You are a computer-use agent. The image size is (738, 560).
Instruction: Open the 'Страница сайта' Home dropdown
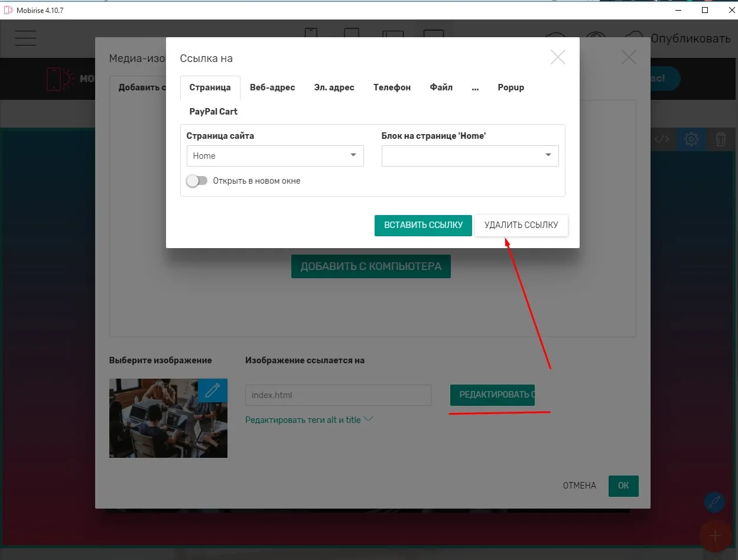[x=275, y=156]
